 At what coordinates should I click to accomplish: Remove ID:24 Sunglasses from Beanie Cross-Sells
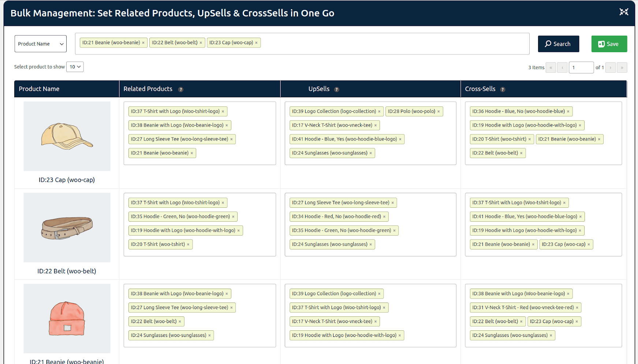tap(551, 335)
